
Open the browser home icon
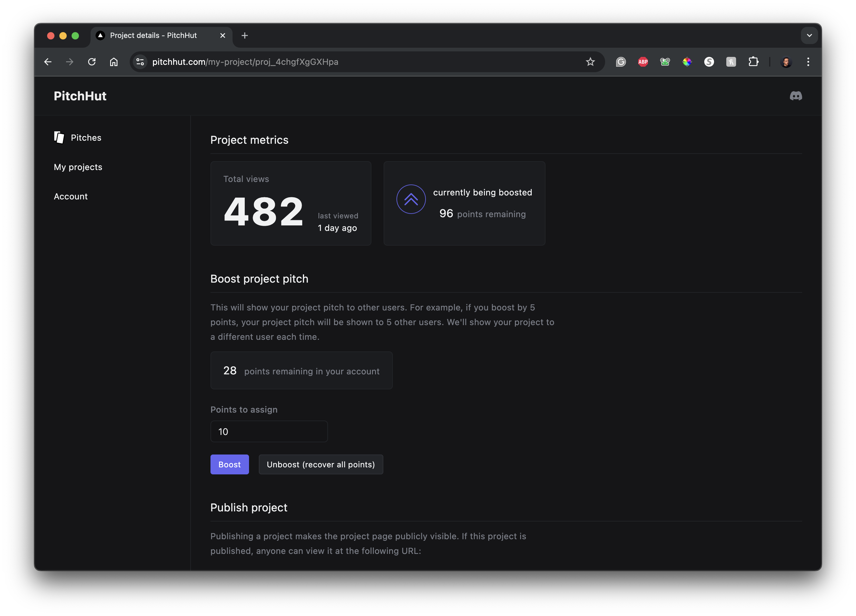point(114,62)
